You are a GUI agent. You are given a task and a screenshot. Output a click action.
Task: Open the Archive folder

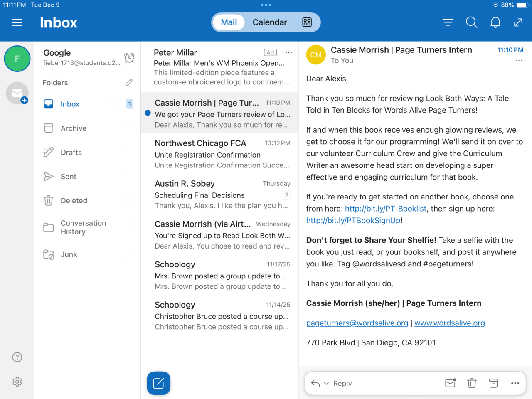click(88, 128)
